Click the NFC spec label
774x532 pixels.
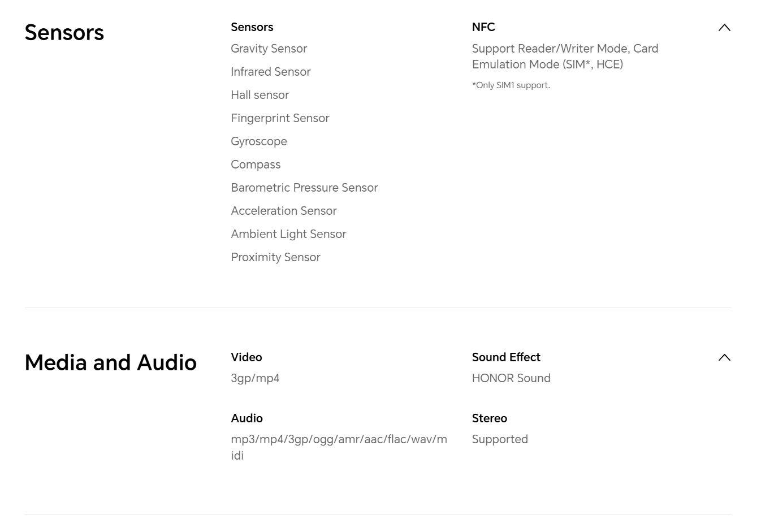tap(483, 27)
